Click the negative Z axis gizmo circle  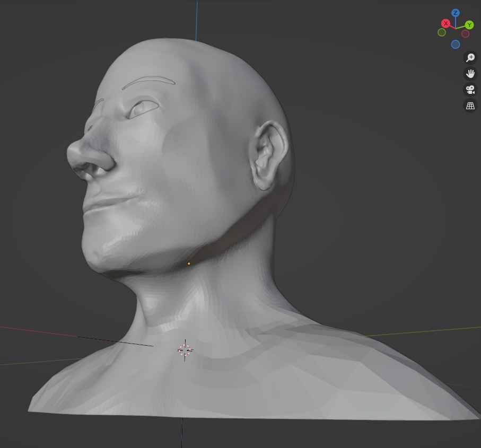click(x=456, y=45)
